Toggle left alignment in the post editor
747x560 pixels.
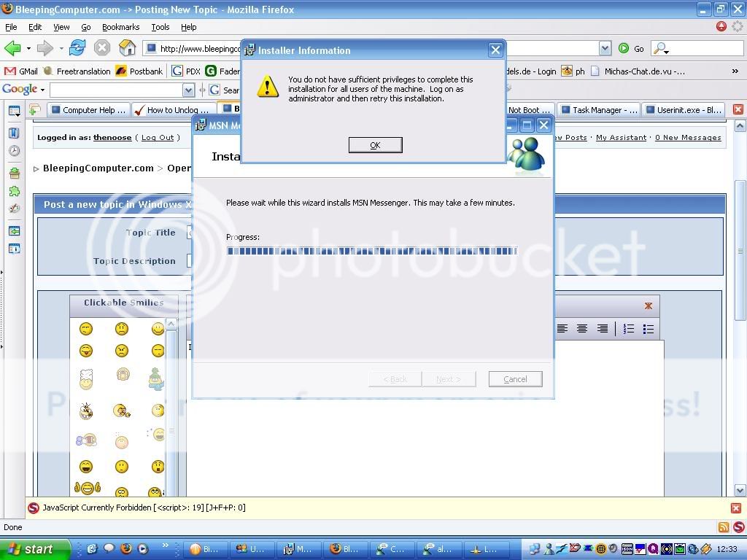coord(562,329)
